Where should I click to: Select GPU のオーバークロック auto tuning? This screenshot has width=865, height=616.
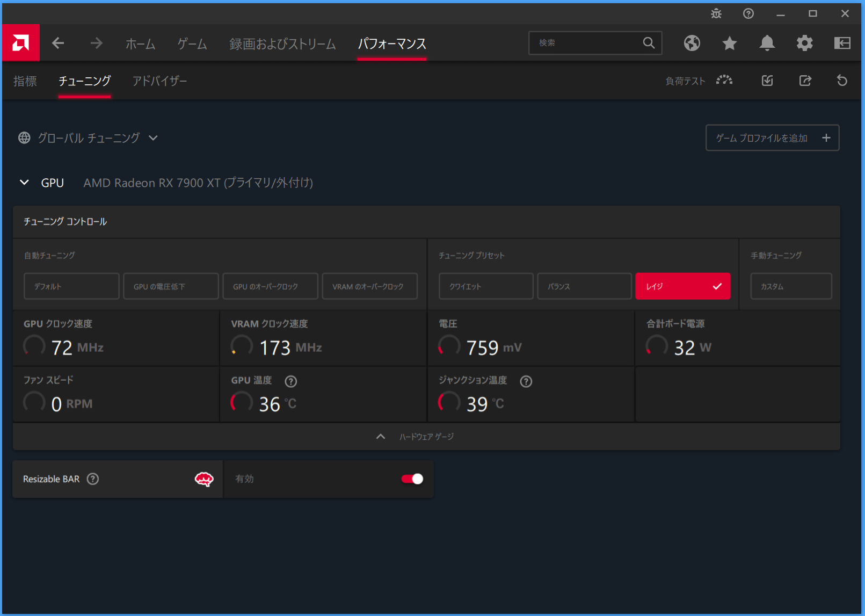[270, 286]
